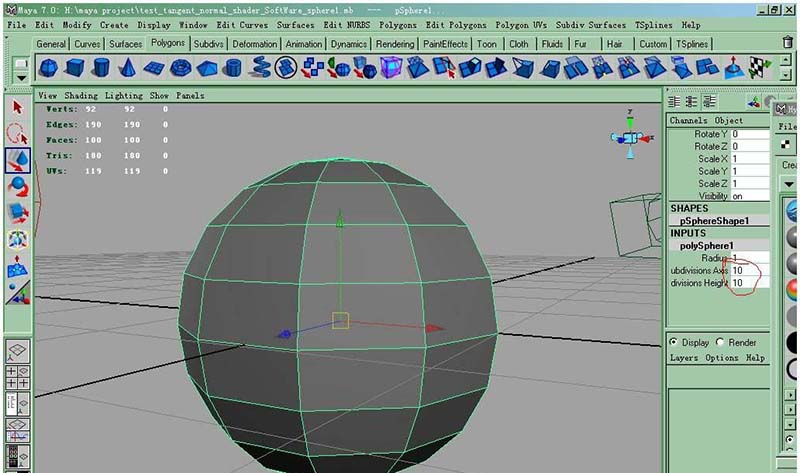The height and width of the screenshot is (473, 800).
Task: Create a polygon pyramid from the shelf
Action: point(207,68)
